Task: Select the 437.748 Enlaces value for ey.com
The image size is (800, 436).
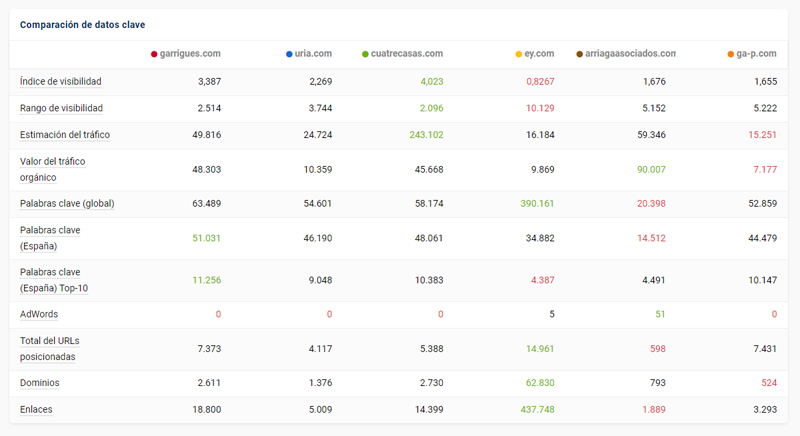Action: coord(536,409)
